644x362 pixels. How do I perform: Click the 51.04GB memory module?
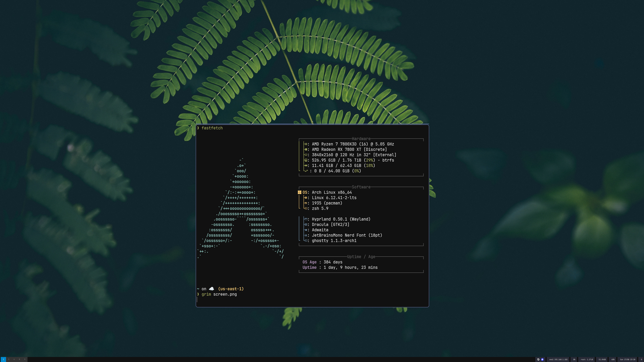(x=602, y=359)
